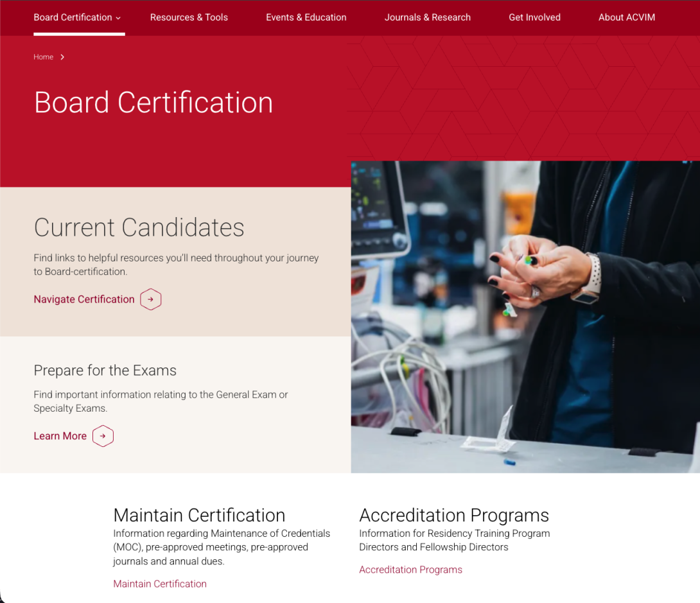Open the Resources & Tools menu
Viewport: 700px width, 603px height.
(x=189, y=17)
